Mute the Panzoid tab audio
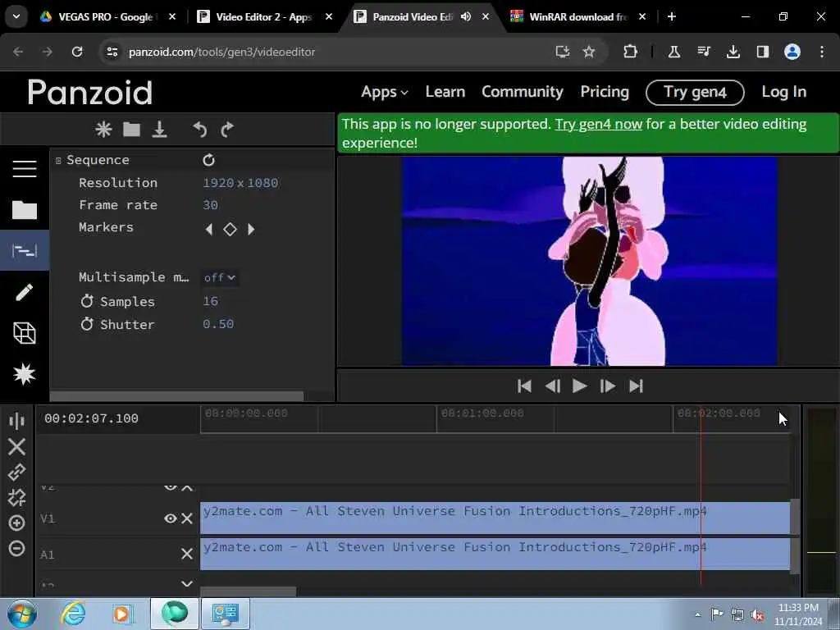 coord(466,16)
